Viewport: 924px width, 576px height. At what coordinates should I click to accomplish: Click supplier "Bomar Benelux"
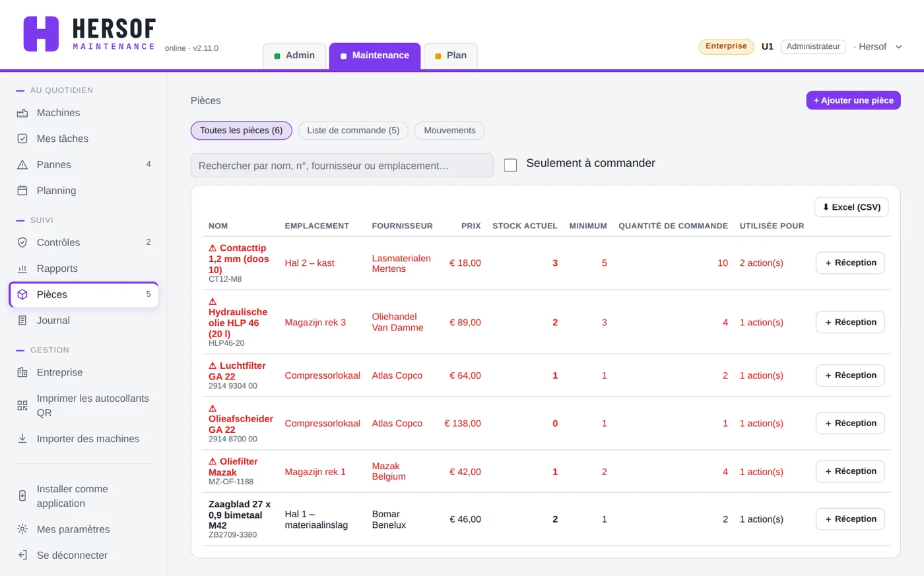coord(389,519)
